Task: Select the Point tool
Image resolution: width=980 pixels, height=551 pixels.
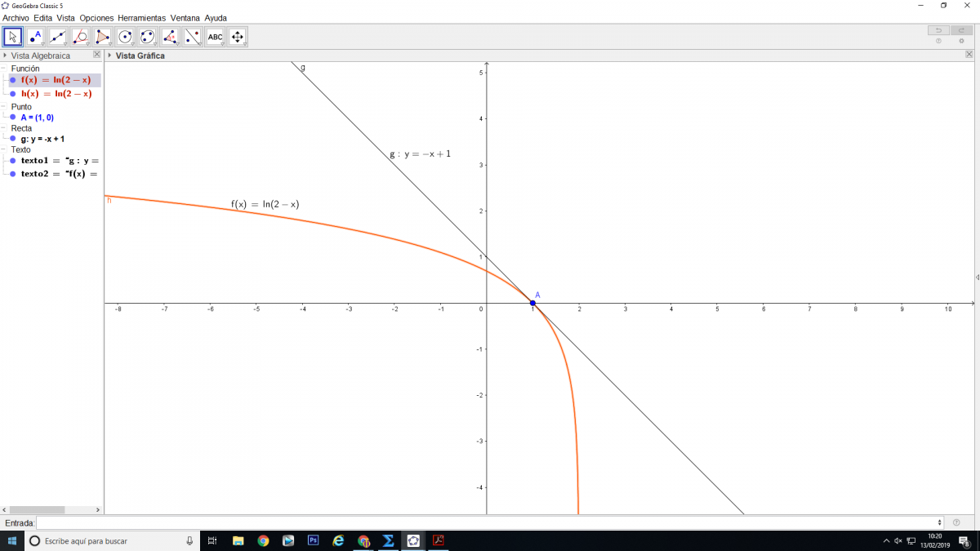Action: (35, 37)
